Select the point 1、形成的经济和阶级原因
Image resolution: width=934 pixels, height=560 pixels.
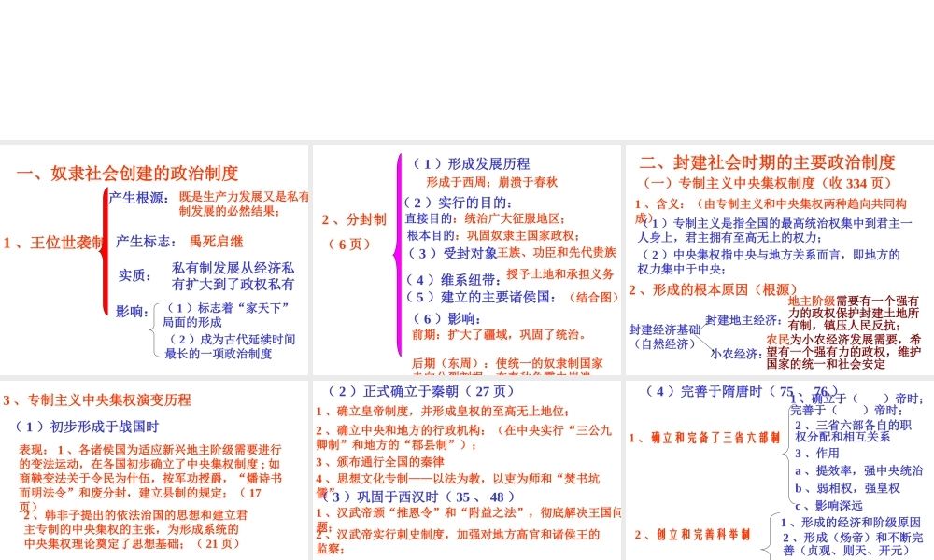(851, 523)
